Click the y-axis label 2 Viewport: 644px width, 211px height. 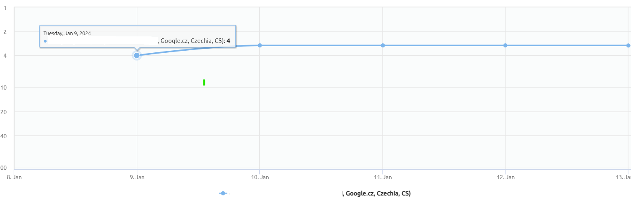click(x=5, y=32)
